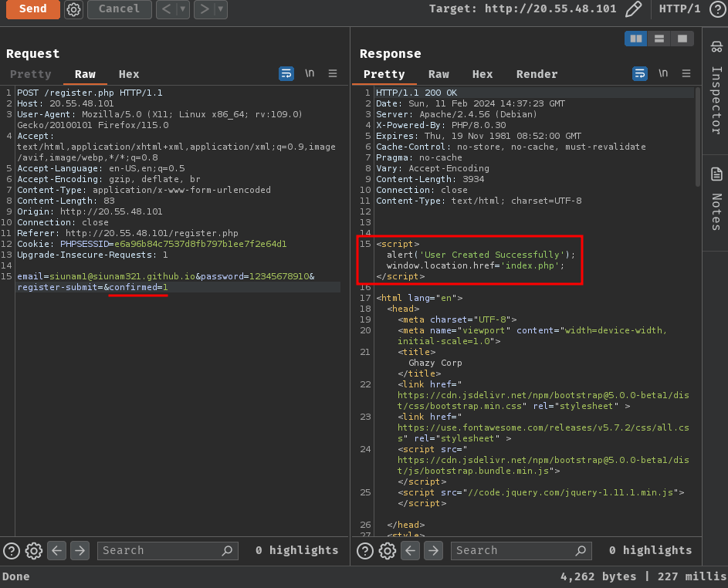Open the Response Render tab
Screen dimensions: 728x588
(537, 74)
